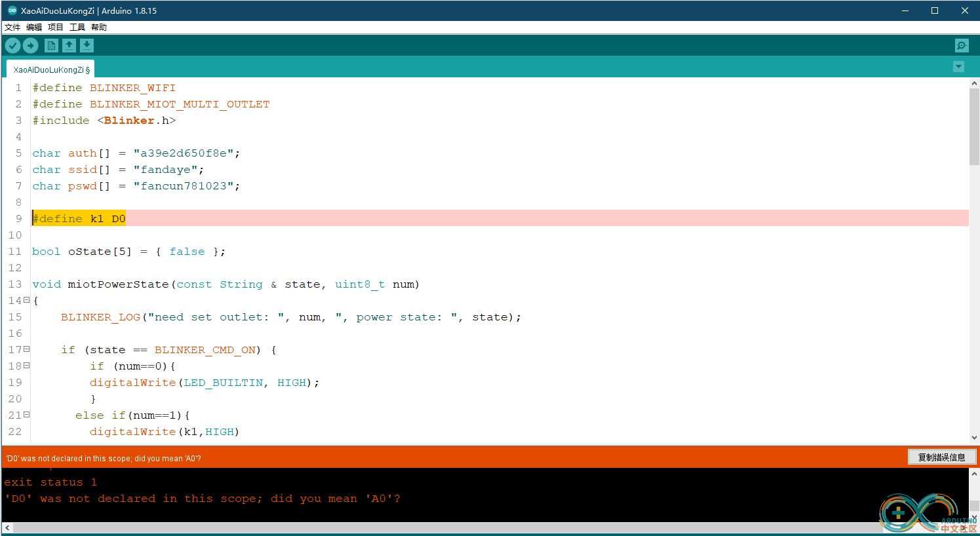Screen dimensions: 980x536
Task: Click 'digitalWrite(LED_BUILTIN, HIGH);' line
Action: pyautogui.click(x=205, y=383)
